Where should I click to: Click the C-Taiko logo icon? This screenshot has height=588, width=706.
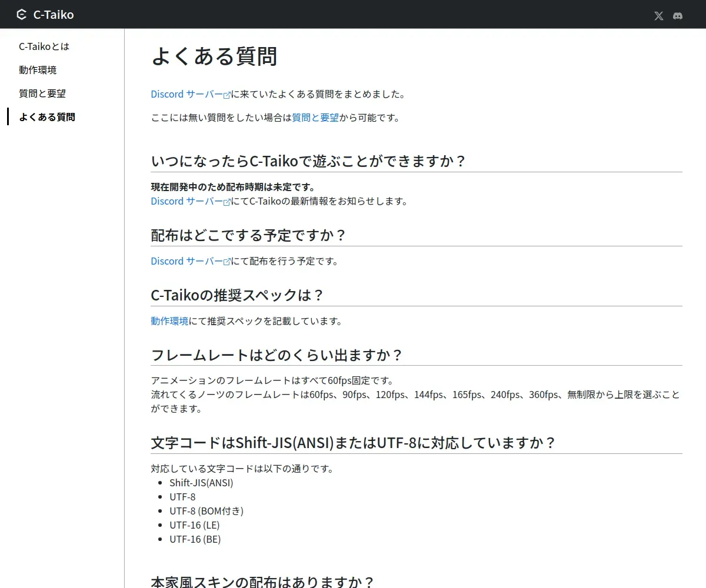click(22, 15)
